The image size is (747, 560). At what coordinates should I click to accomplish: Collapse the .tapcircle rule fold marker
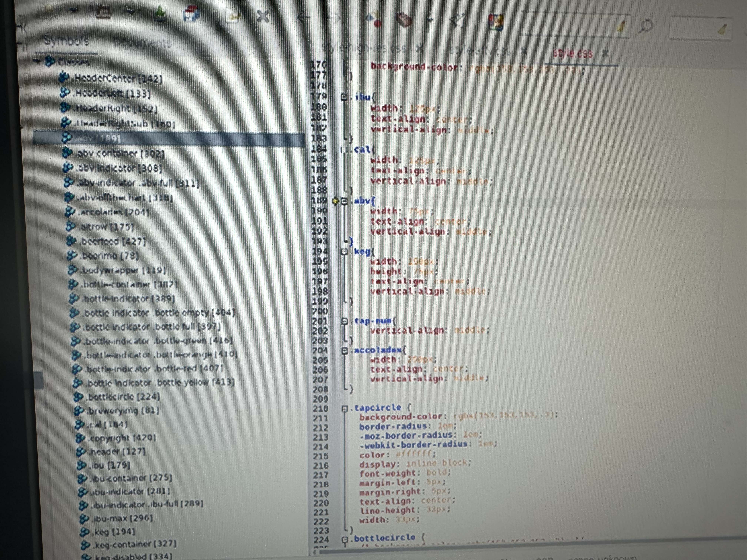[x=344, y=409]
